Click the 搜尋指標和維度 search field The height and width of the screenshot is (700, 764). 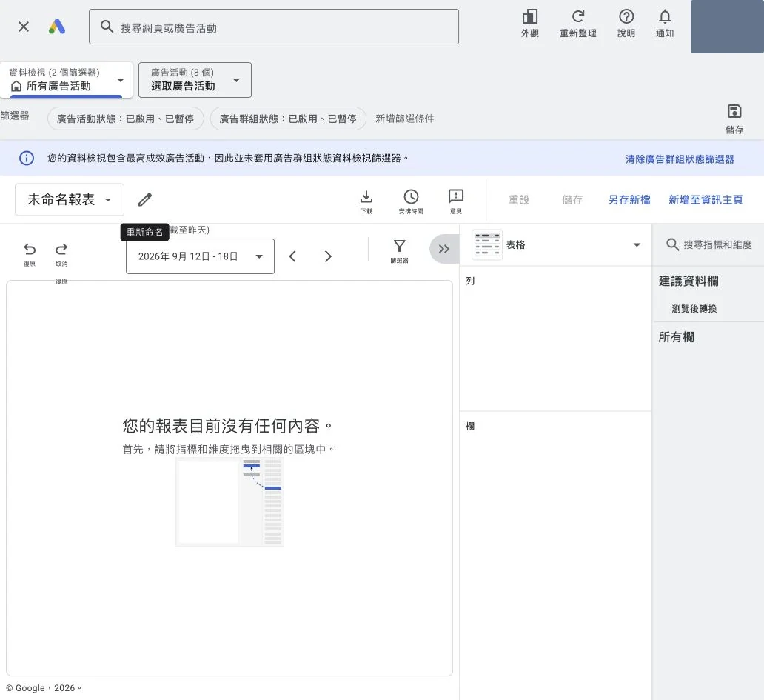tap(709, 244)
